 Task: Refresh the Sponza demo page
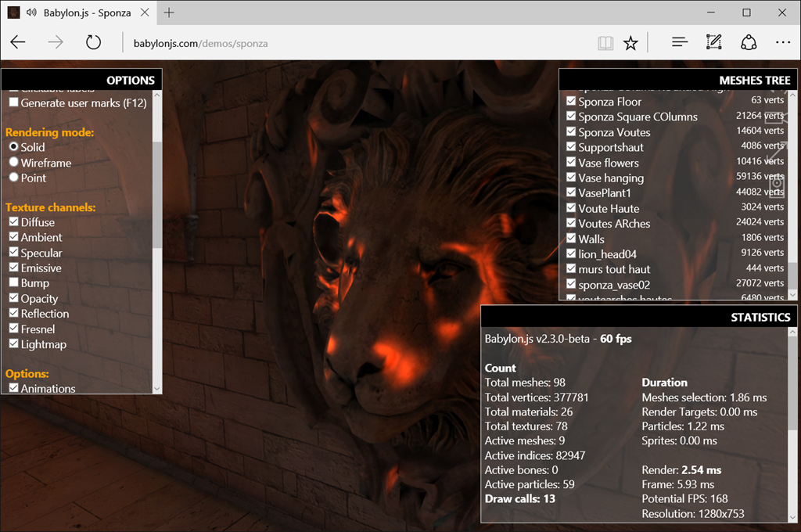point(93,42)
